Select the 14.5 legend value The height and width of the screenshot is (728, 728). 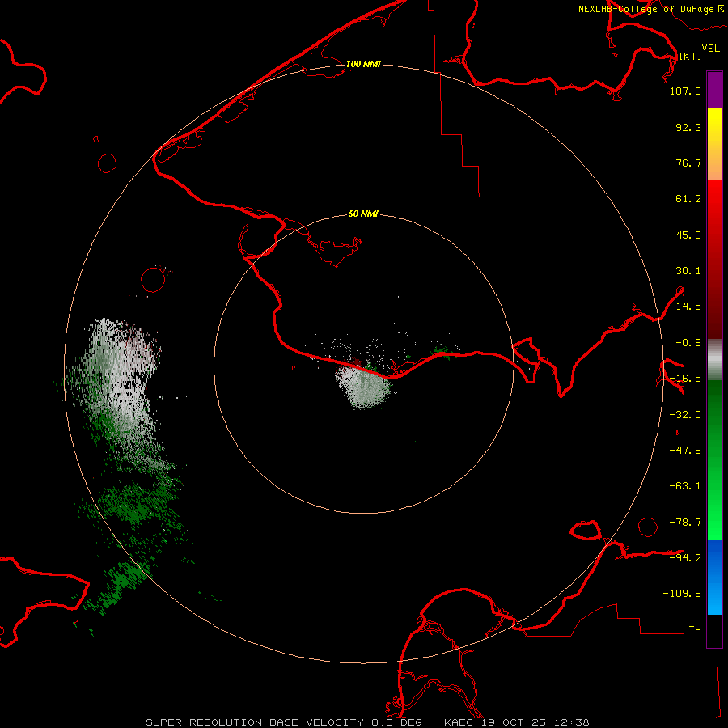click(x=688, y=307)
